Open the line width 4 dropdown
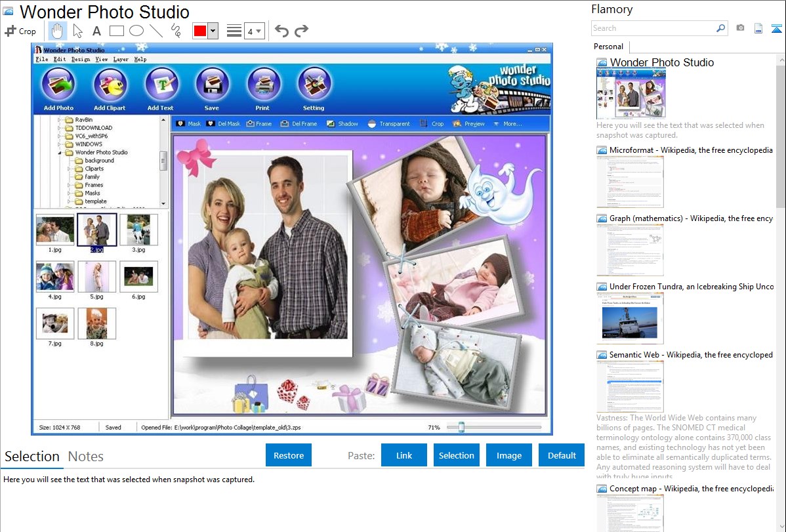 254,31
